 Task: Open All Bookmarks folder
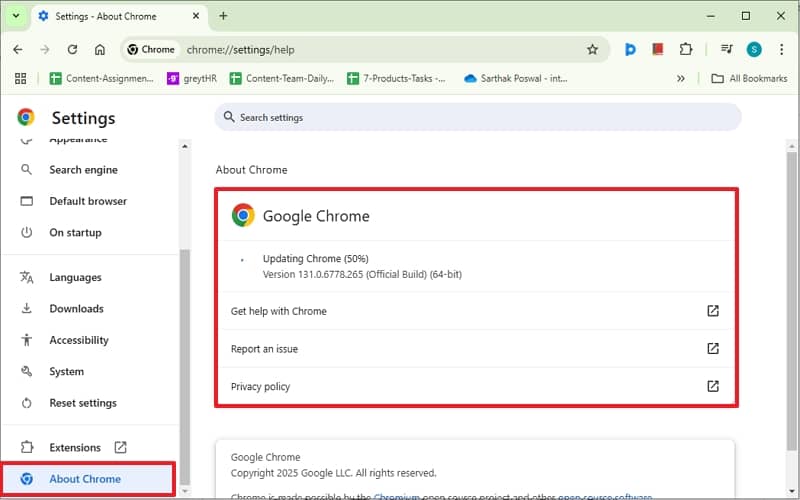click(749, 79)
